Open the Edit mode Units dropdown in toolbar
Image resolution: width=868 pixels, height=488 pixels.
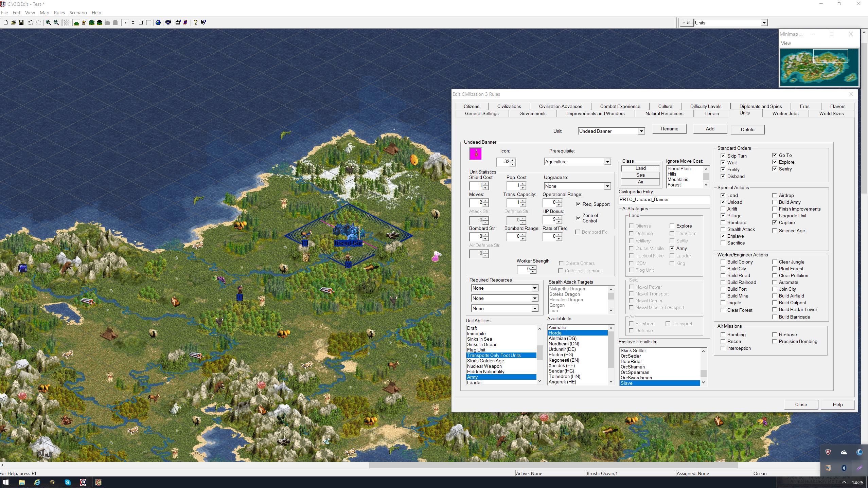[x=764, y=23]
